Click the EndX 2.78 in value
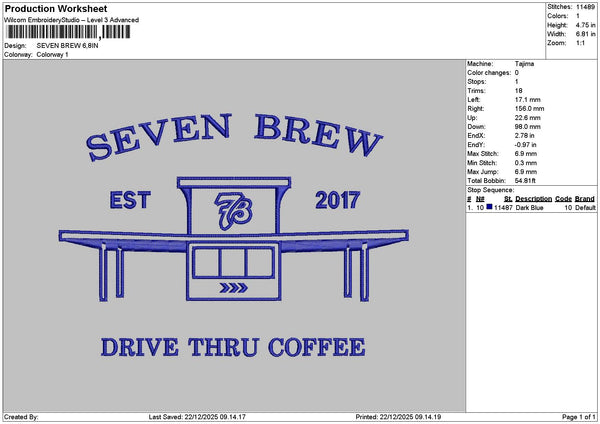Viewport: 600px width, 424px height. point(525,136)
